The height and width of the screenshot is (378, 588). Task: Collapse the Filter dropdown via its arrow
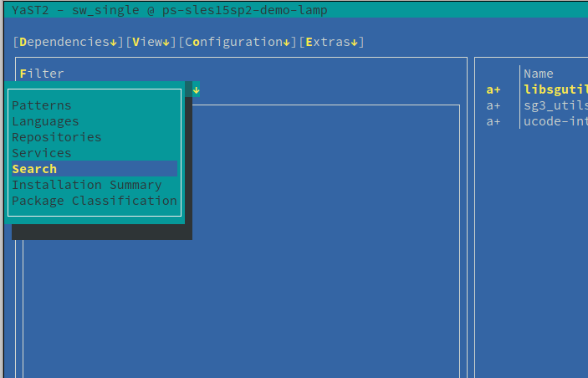[196, 90]
